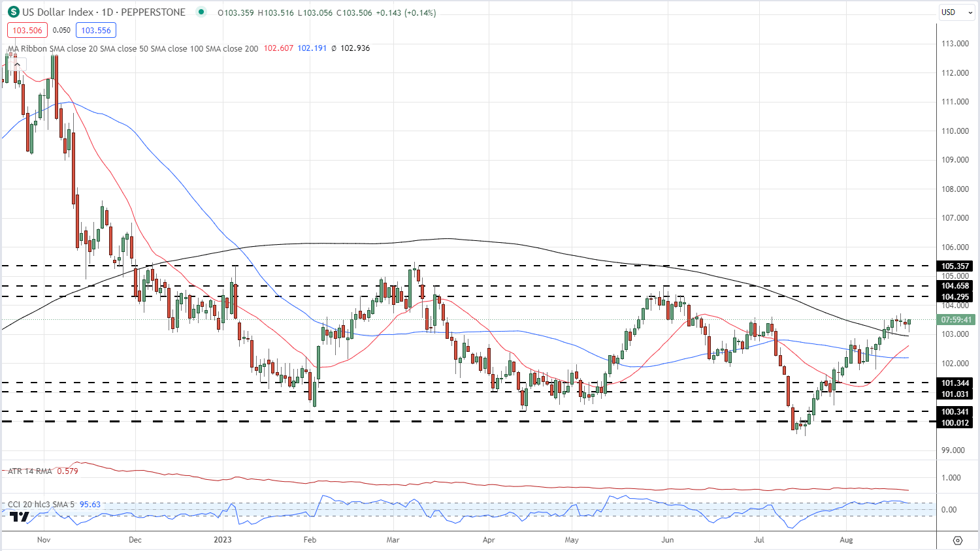Click the green market status dot

point(201,12)
